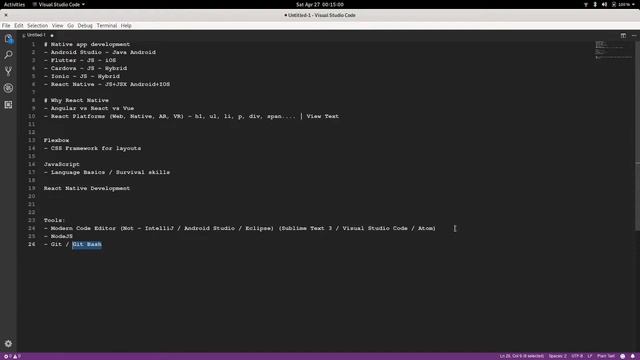Click the 'Android Studio - Java Android' line
The height and width of the screenshot is (360, 640).
(x=100, y=52)
